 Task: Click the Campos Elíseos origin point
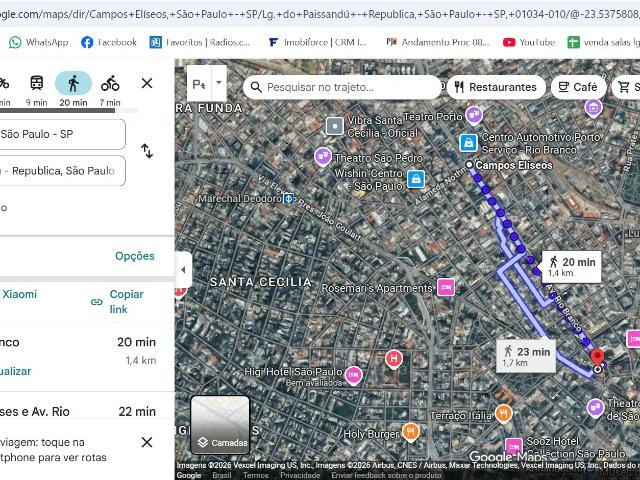469,164
